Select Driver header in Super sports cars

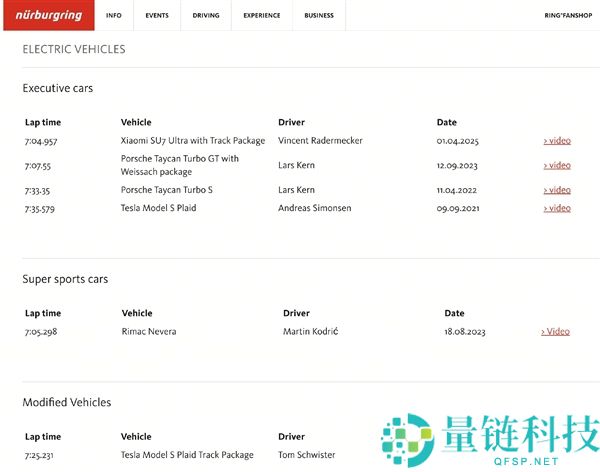coord(297,313)
